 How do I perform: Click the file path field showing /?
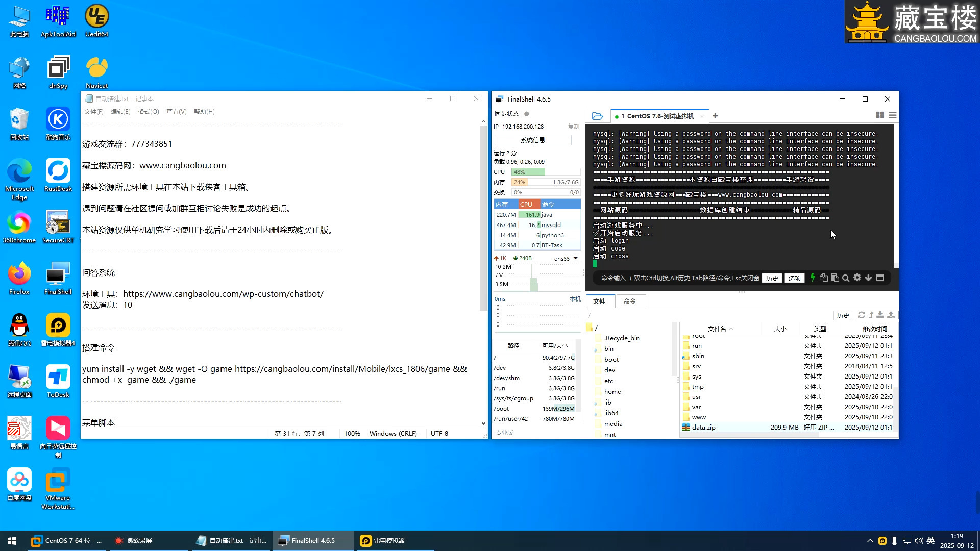[708, 315]
